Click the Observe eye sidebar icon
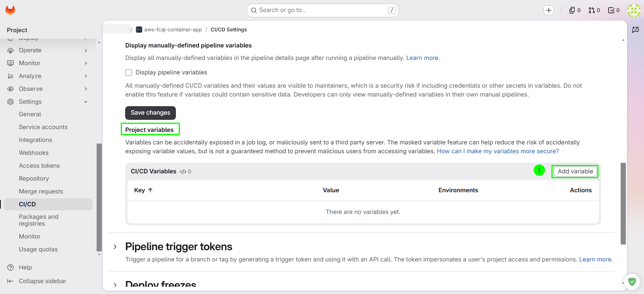This screenshot has height=294, width=644. click(x=10, y=89)
